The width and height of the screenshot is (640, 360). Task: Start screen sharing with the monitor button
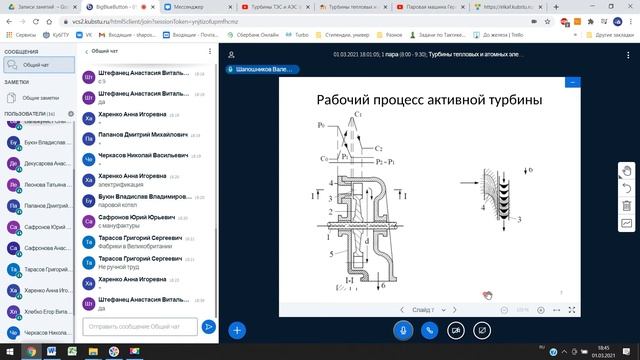tap(482, 330)
